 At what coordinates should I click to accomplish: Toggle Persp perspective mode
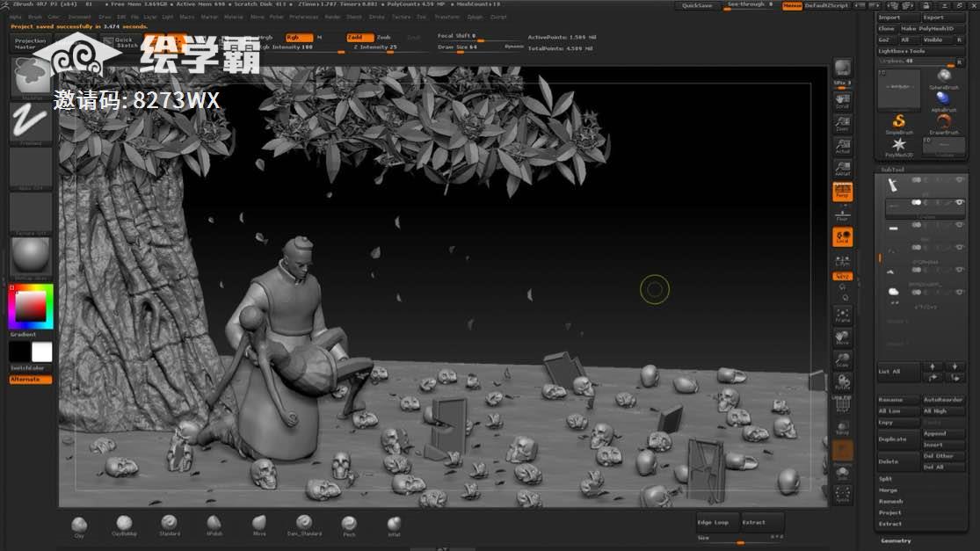843,192
